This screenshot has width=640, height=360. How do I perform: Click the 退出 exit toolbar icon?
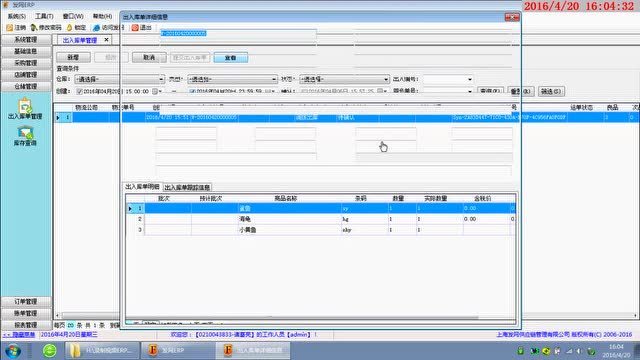click(135, 28)
